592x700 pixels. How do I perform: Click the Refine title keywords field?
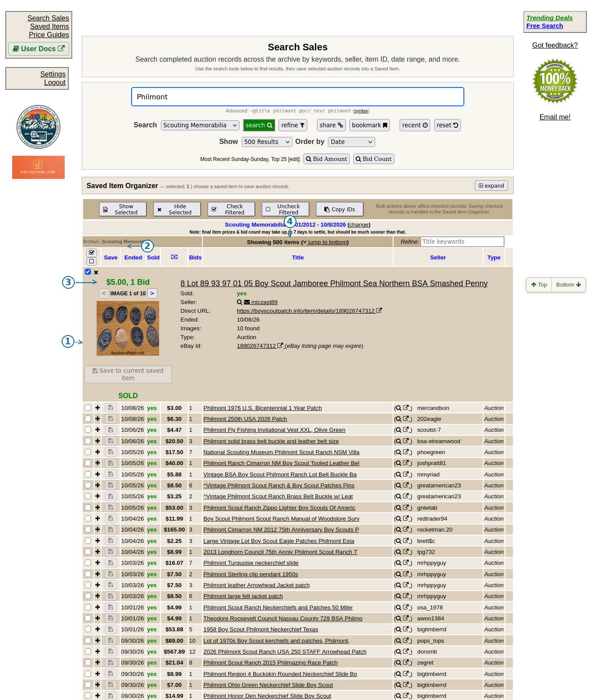462,241
